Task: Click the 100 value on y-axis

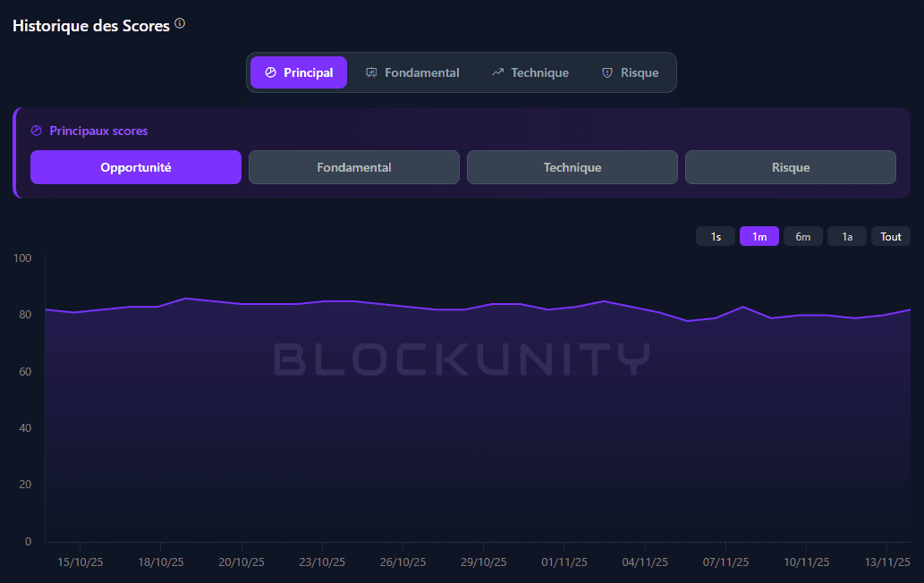Action: (x=22, y=258)
